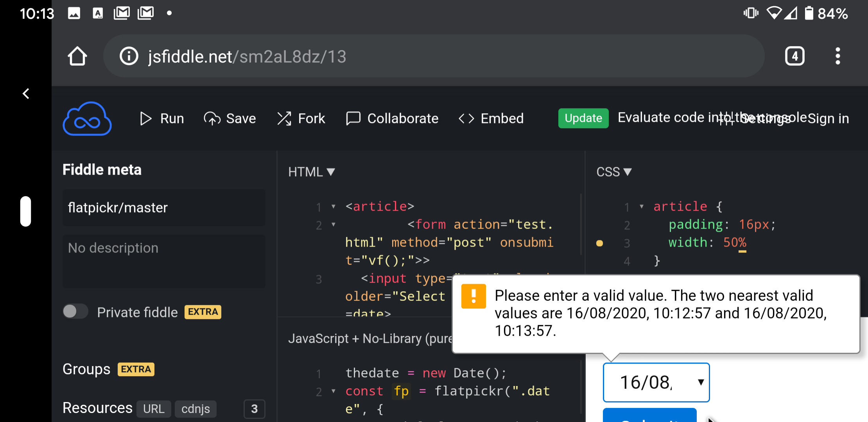Tap the browser home icon
868x422 pixels.
[x=77, y=56]
